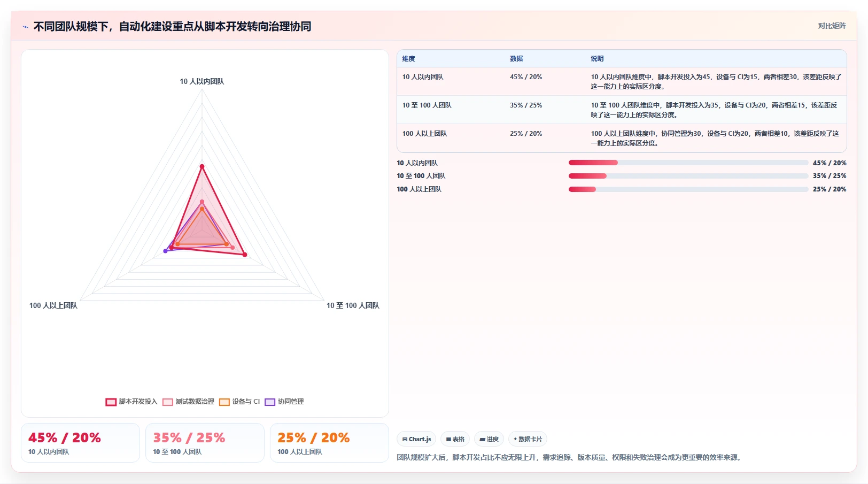
Task: Click the progress bar for 100 人以上团队
Action: (x=688, y=189)
